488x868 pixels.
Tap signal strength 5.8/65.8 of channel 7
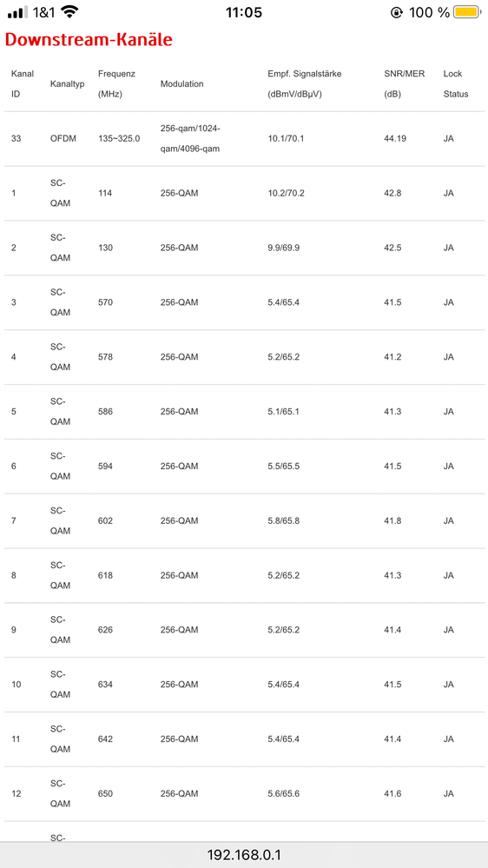pos(283,521)
